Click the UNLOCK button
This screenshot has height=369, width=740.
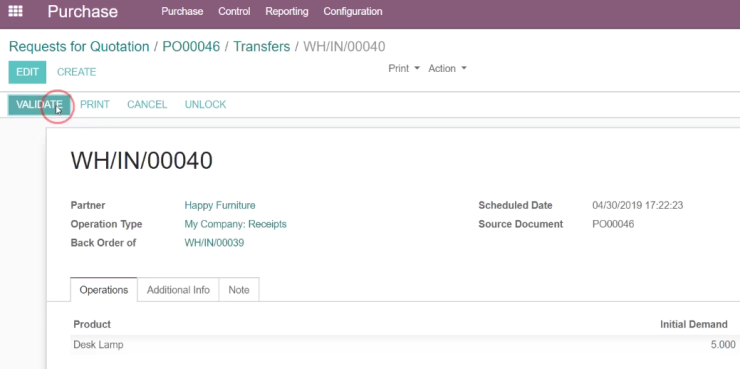tap(205, 104)
